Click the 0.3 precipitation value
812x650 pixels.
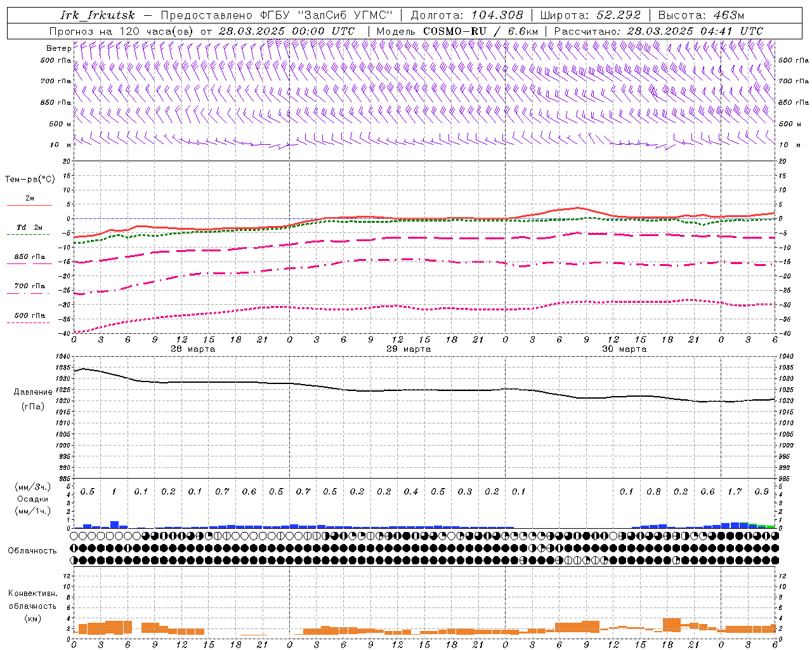click(465, 491)
